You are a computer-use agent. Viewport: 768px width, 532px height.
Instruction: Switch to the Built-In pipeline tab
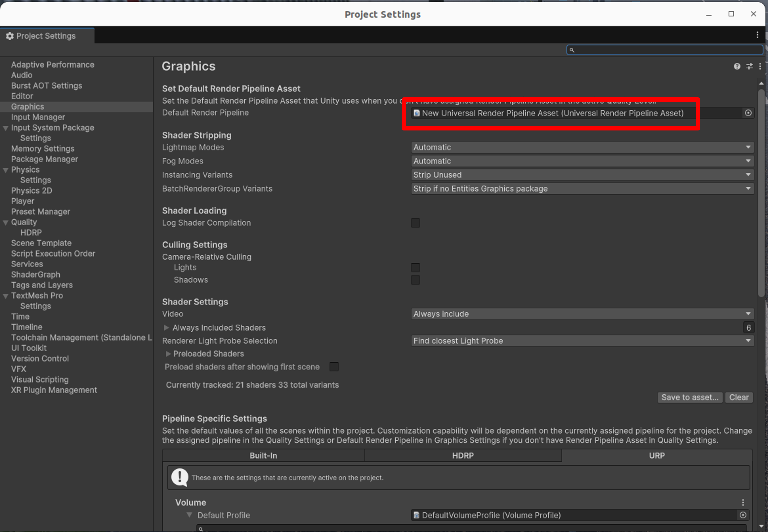[x=264, y=455]
